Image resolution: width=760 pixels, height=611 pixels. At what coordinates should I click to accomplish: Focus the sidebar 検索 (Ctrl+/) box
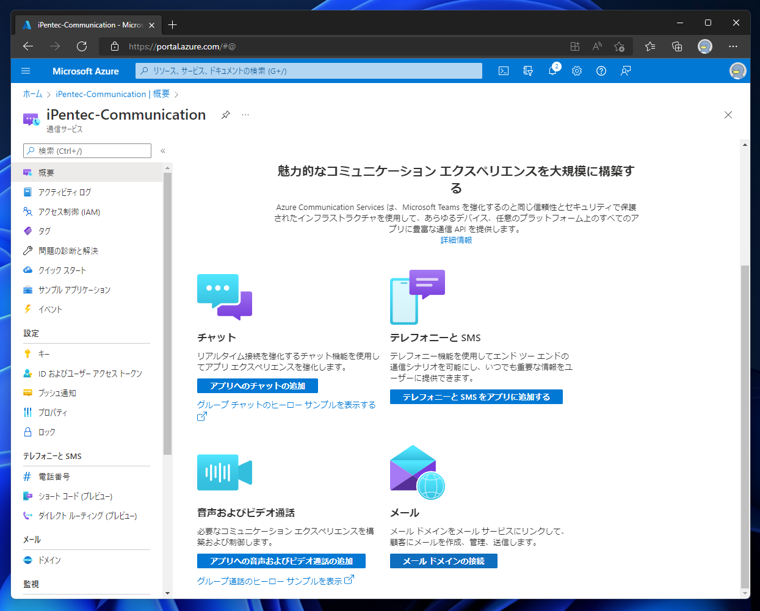(87, 151)
